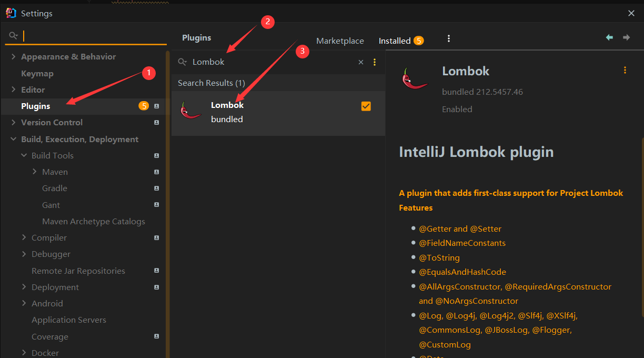Expand Appearance & Behavior section
The width and height of the screenshot is (644, 358).
[13, 57]
